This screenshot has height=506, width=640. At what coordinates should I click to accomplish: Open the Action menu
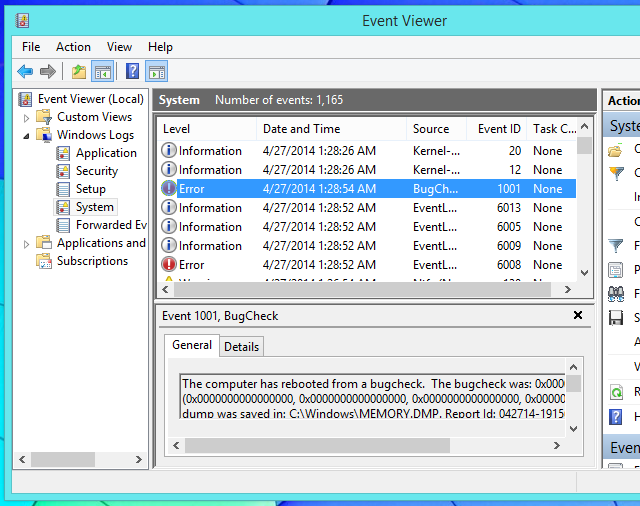click(x=73, y=47)
